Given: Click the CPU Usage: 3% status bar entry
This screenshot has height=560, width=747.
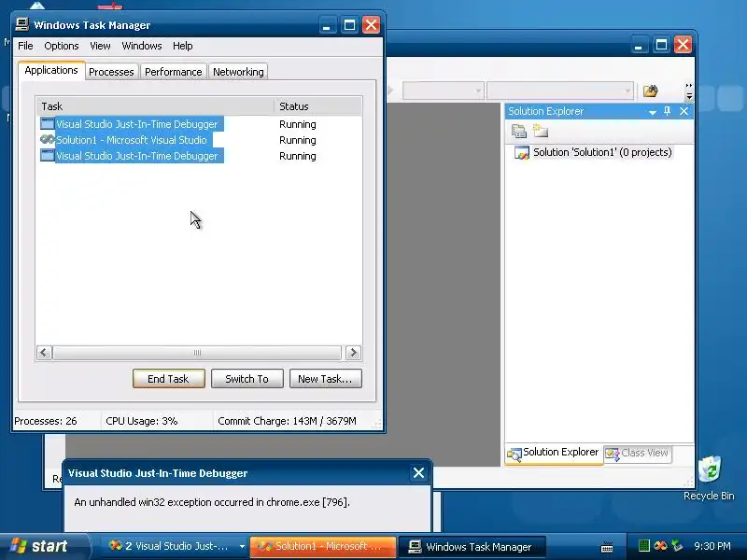Looking at the screenshot, I should 142,421.
